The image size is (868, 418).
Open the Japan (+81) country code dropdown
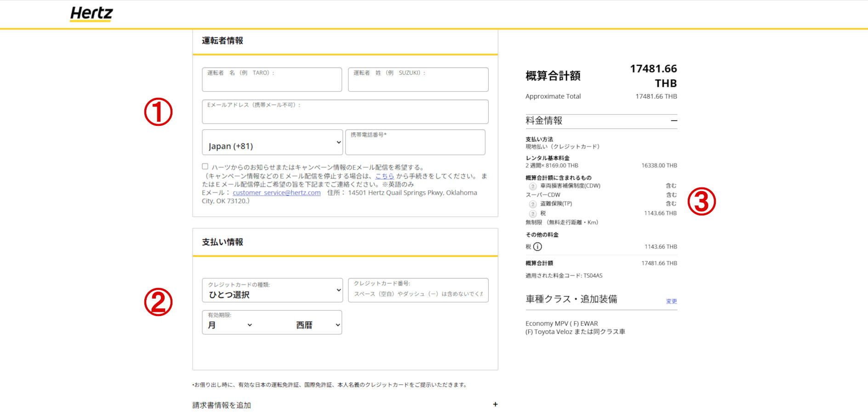[x=272, y=142]
